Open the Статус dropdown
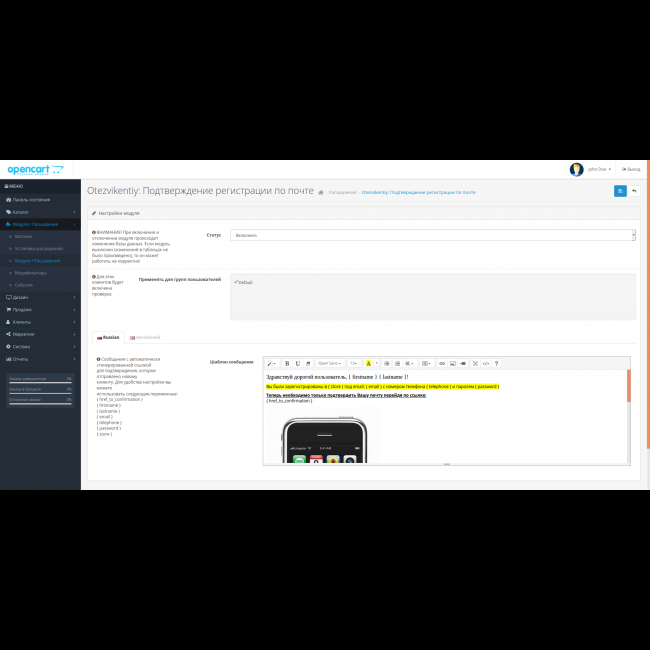The width and height of the screenshot is (650, 650). point(432,235)
